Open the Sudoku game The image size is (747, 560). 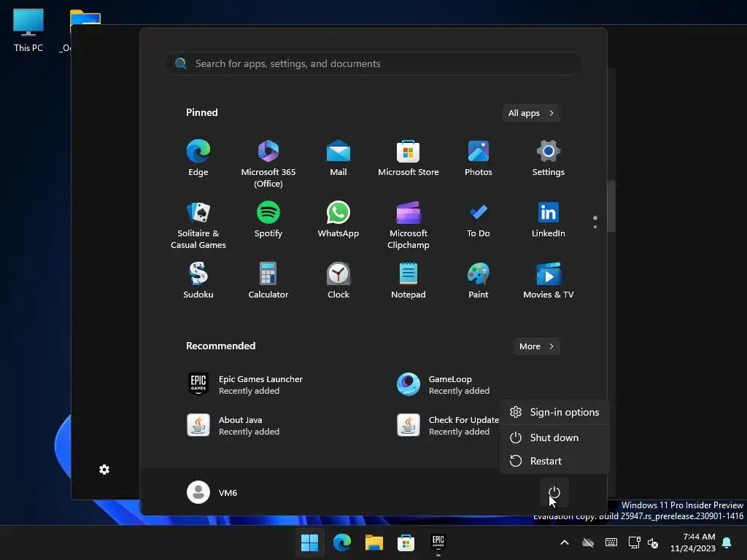pyautogui.click(x=198, y=281)
